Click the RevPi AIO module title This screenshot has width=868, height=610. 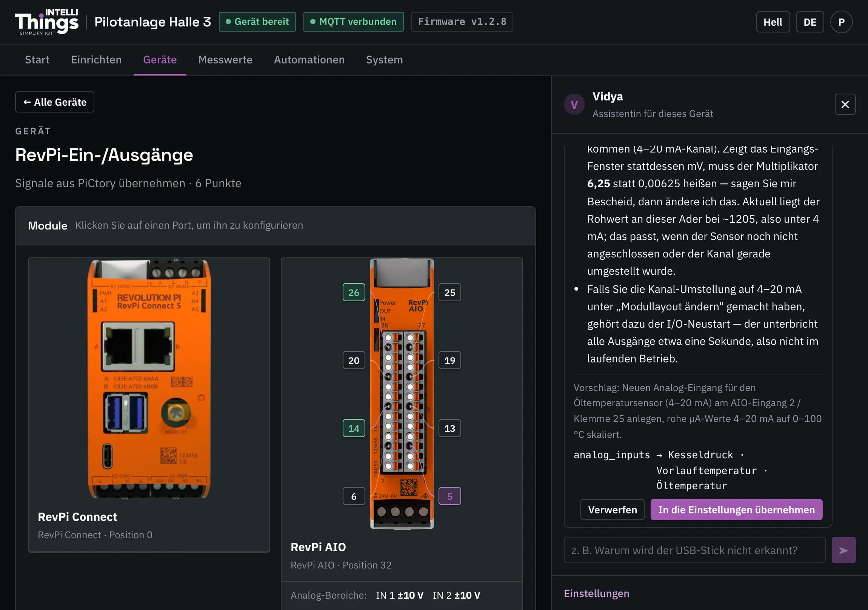318,547
